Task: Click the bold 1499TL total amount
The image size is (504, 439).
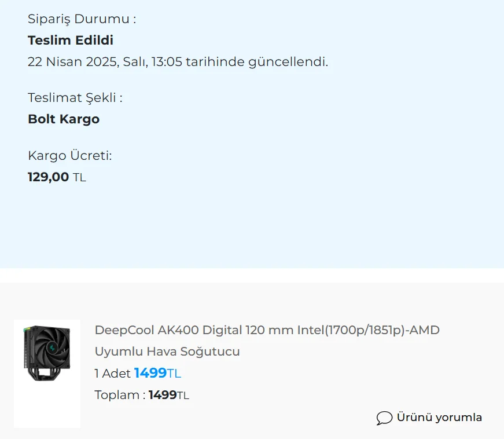Action: click(168, 396)
